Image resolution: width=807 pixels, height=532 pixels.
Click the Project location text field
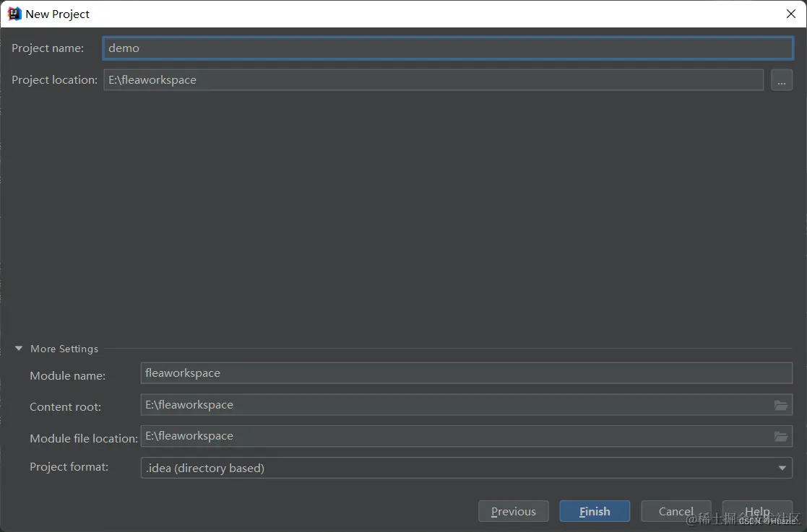tap(433, 80)
